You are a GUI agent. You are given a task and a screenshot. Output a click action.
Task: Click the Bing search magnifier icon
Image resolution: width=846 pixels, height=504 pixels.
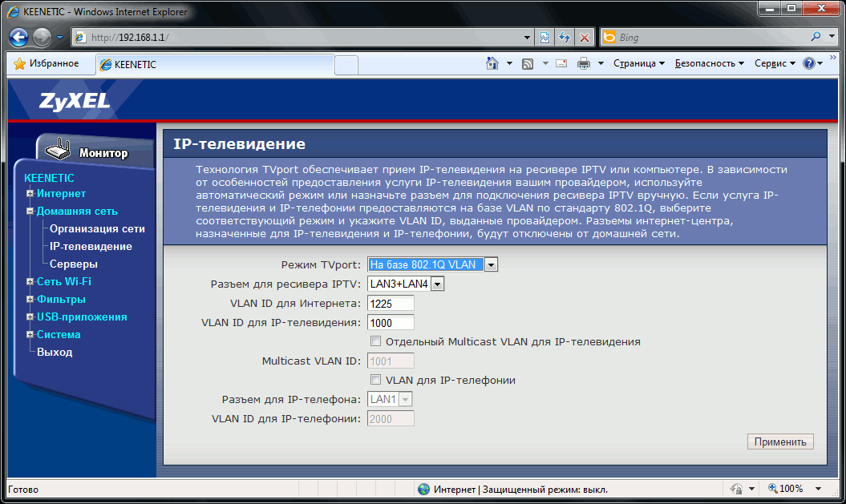coord(816,37)
